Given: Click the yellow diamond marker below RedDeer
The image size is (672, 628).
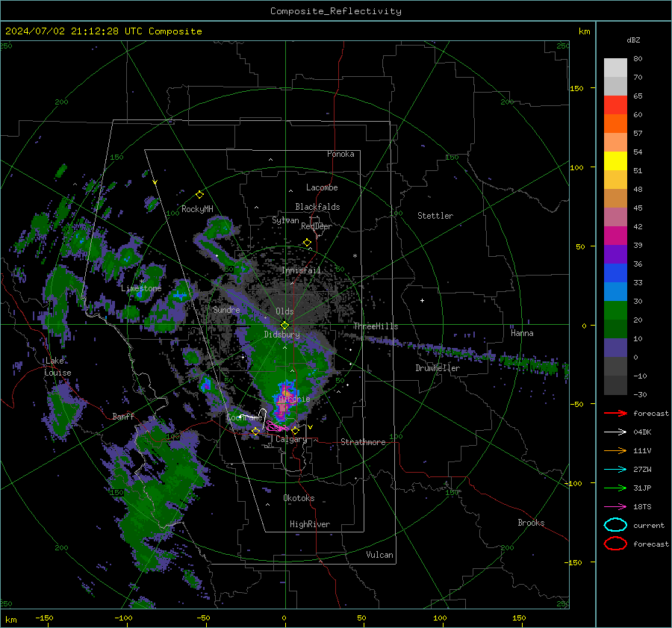Looking at the screenshot, I should pos(307,243).
